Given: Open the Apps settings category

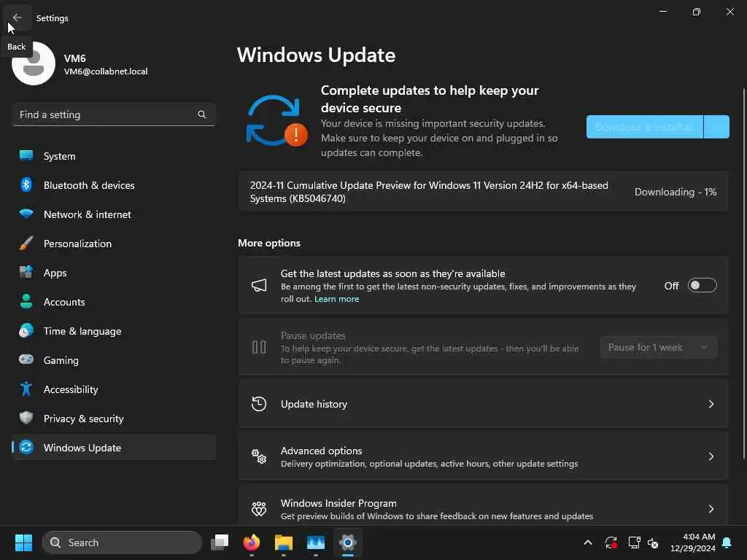Looking at the screenshot, I should tap(113, 273).
